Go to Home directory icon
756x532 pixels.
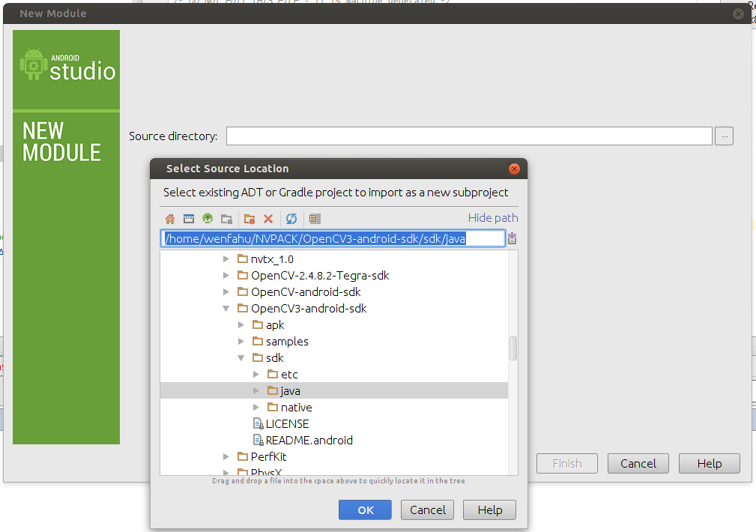(x=170, y=219)
